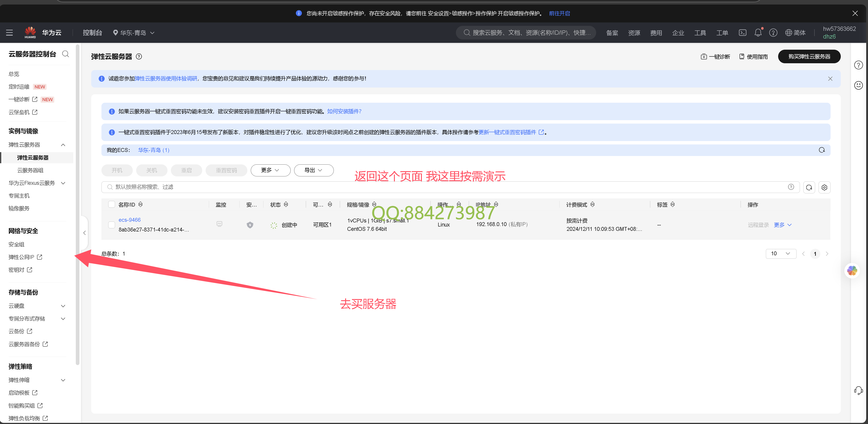Open the right-side help circle icon
The height and width of the screenshot is (424, 868).
(x=858, y=65)
